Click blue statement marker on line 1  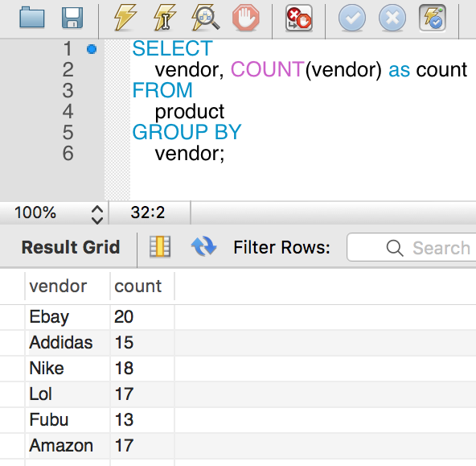92,49
